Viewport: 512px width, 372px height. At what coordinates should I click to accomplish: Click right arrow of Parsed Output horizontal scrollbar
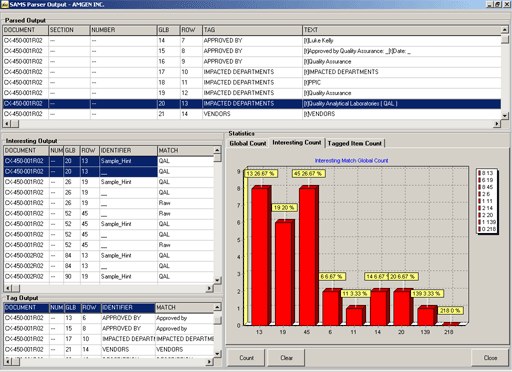pyautogui.click(x=497, y=124)
